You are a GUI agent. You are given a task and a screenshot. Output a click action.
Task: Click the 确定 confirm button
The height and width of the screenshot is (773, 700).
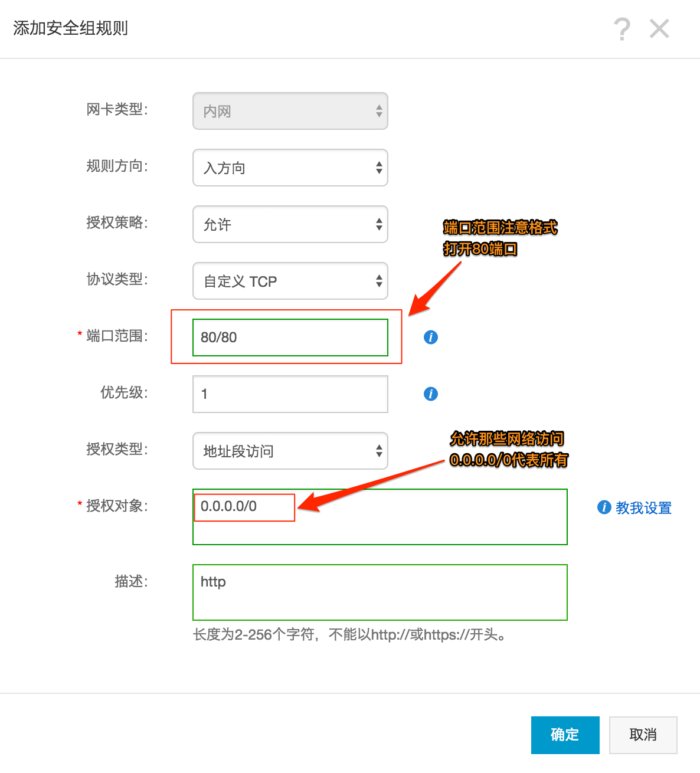(x=565, y=735)
